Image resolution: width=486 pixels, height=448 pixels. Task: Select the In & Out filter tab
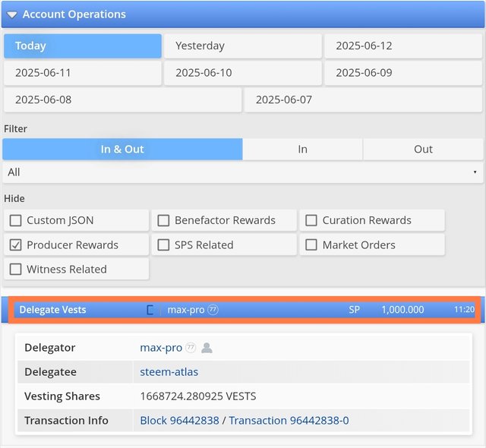tap(122, 150)
